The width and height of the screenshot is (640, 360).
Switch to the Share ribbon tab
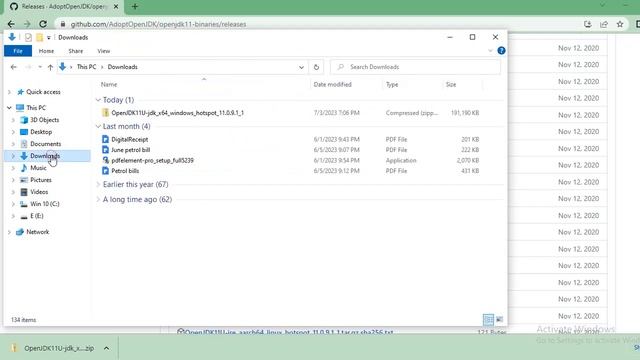click(x=76, y=51)
